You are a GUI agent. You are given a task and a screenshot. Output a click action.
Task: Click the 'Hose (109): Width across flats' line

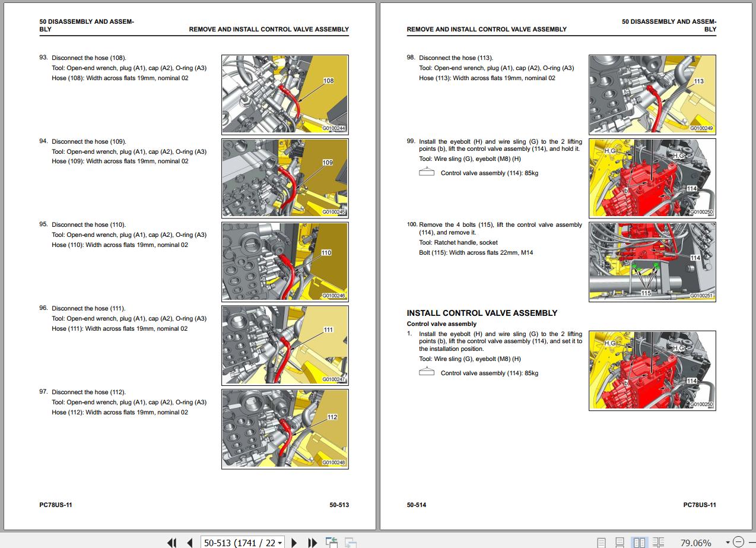pyautogui.click(x=120, y=161)
